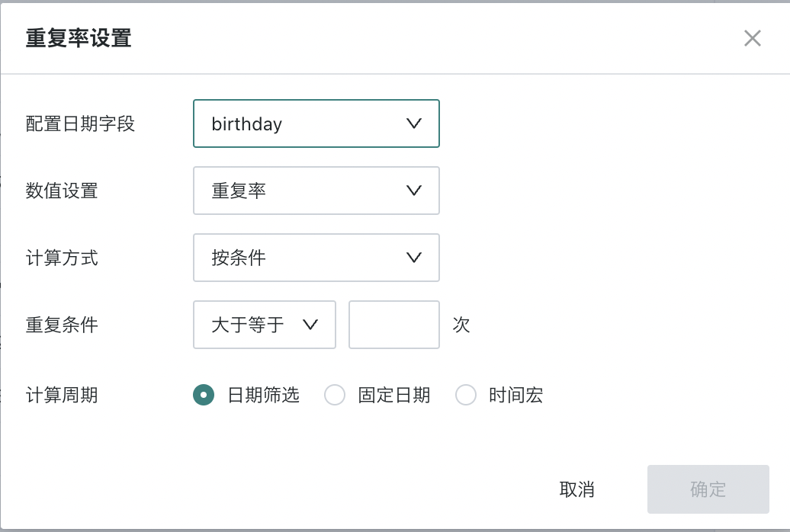Click the chevron arrow beside 按条件
The image size is (790, 532).
pos(413,258)
